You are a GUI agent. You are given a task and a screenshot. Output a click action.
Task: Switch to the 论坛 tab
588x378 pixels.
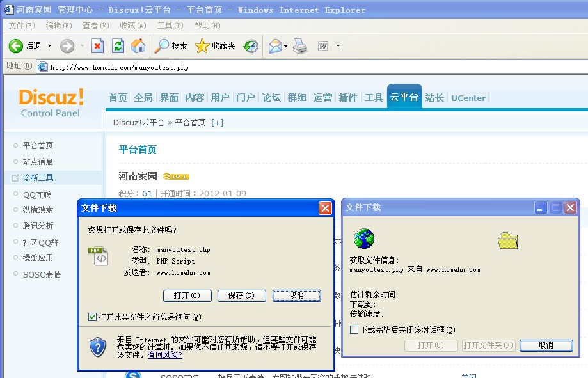tap(271, 98)
